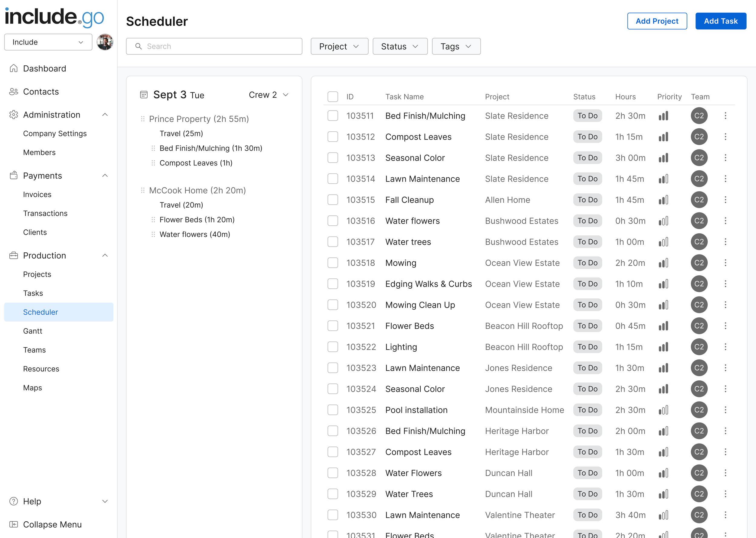This screenshot has width=756, height=538.
Task: Go to Gantt in the sidebar
Action: 32,331
